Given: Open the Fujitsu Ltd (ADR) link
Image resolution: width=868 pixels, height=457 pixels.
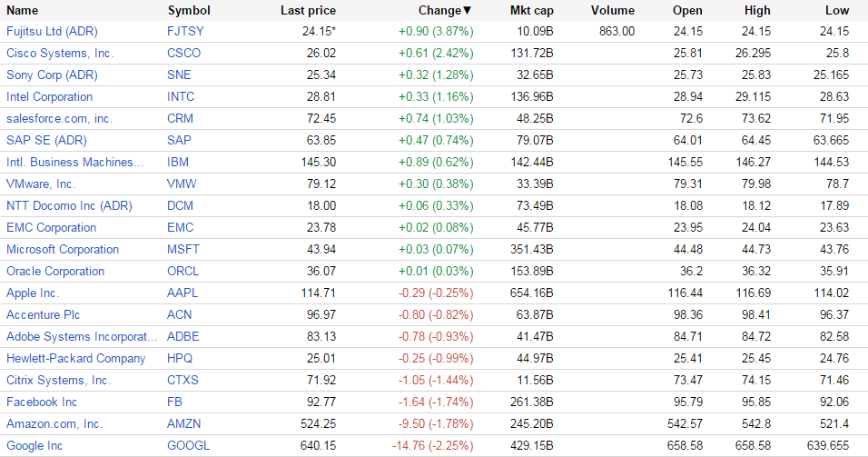Looking at the screenshot, I should (52, 31).
